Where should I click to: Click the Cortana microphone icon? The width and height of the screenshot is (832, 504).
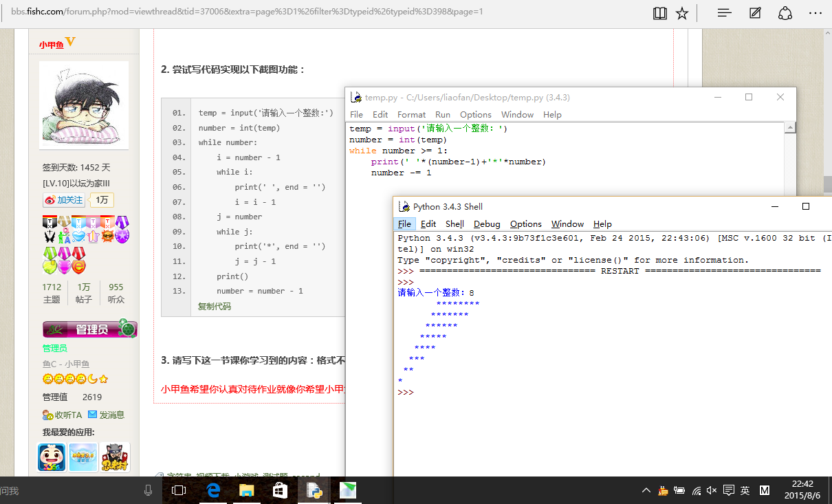[149, 490]
